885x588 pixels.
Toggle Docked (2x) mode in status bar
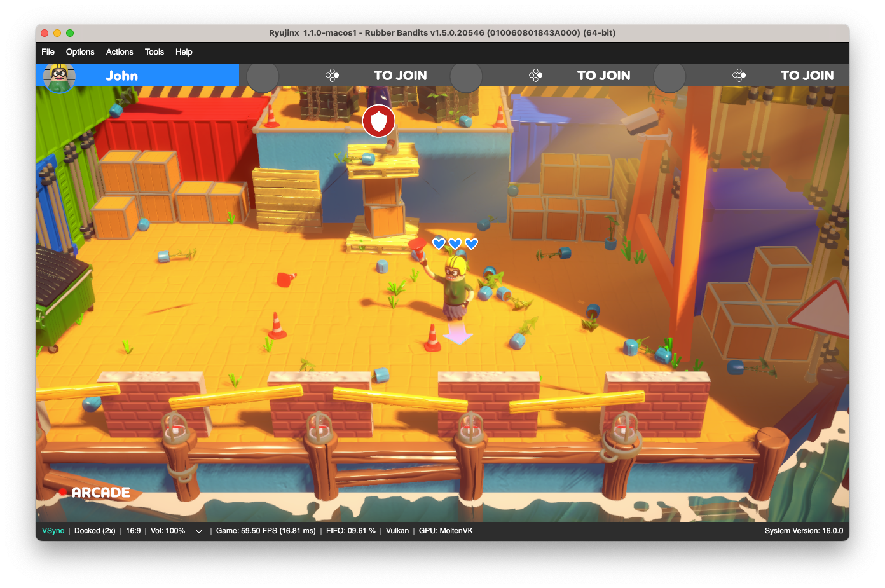[95, 531]
